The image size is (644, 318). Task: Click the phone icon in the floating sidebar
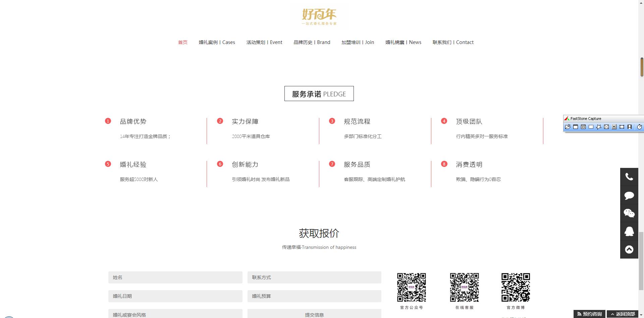pos(629,177)
